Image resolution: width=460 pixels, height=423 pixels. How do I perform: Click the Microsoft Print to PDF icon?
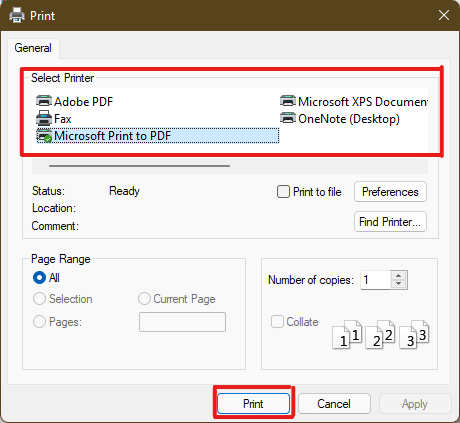[44, 136]
